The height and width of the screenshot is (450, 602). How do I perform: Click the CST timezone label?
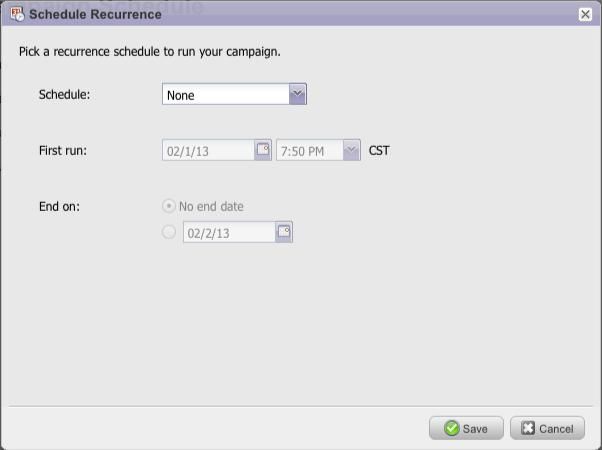point(379,151)
